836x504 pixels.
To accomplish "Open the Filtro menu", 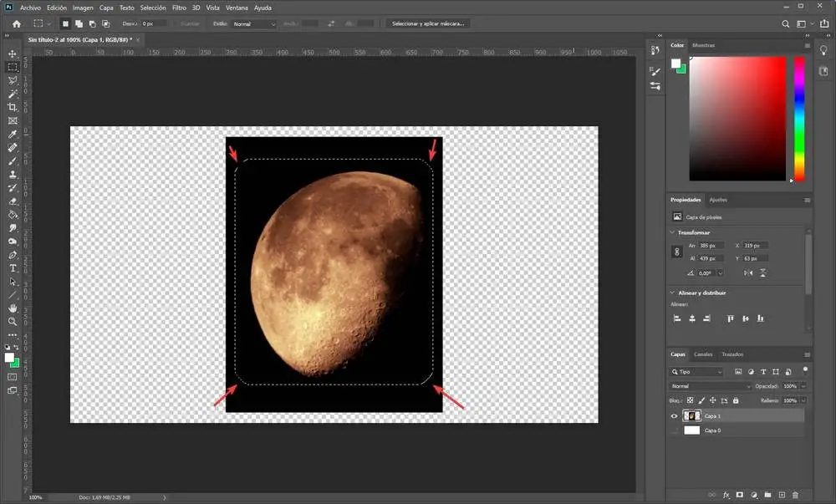I will tap(179, 8).
